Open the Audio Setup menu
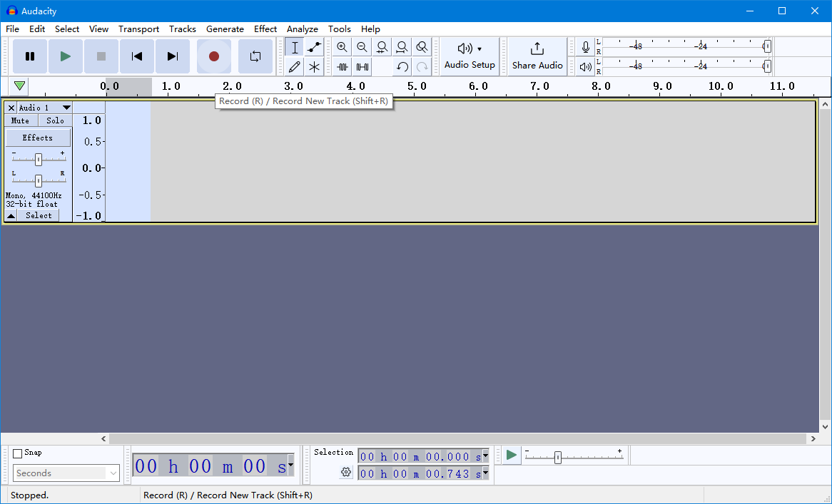Viewport: 832px width, 504px height. tap(470, 56)
